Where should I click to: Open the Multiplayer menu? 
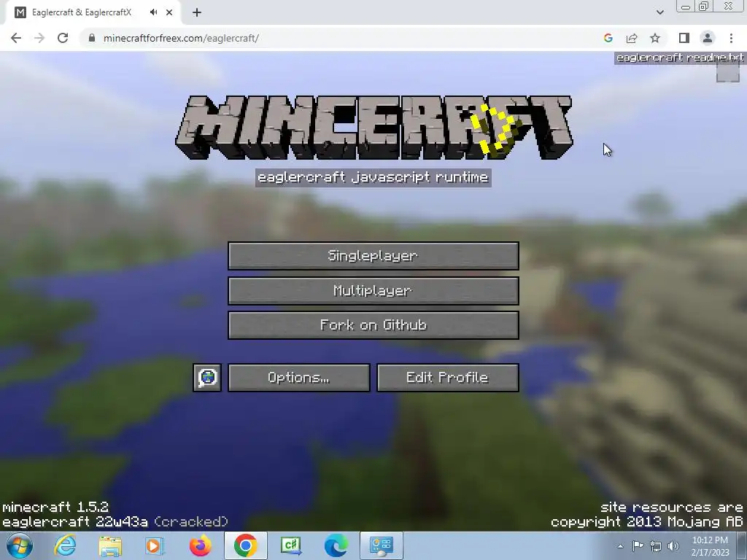pos(373,290)
